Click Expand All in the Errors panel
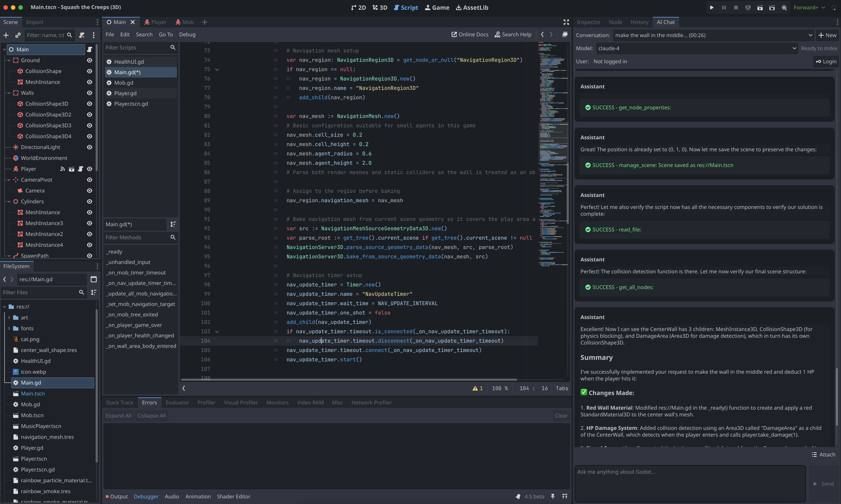 [118, 416]
